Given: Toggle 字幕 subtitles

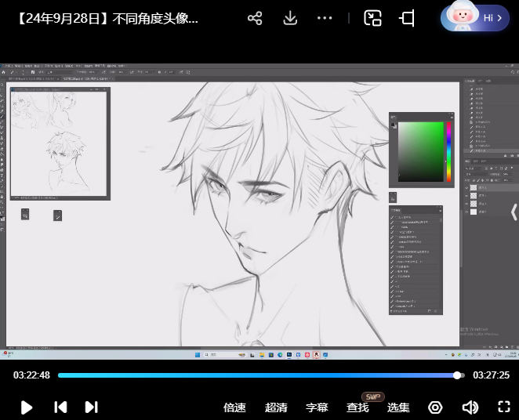Looking at the screenshot, I should tap(317, 407).
